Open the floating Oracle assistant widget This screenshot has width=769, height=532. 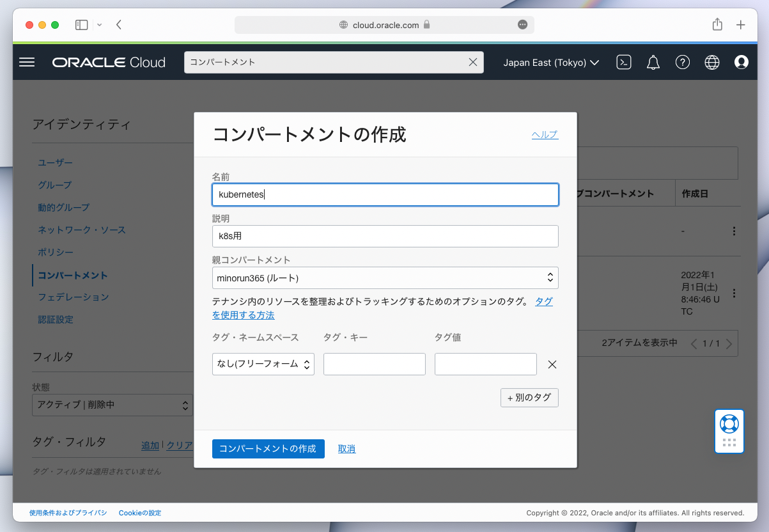click(729, 431)
